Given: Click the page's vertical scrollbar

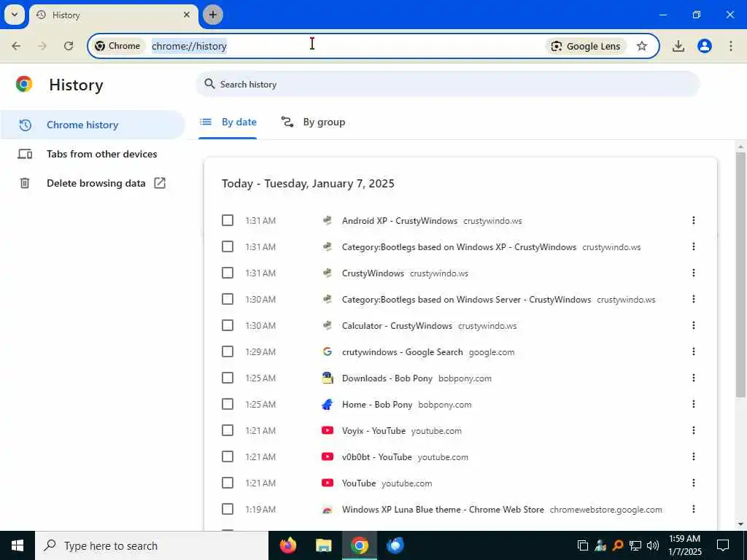Looking at the screenshot, I should pyautogui.click(x=740, y=275).
